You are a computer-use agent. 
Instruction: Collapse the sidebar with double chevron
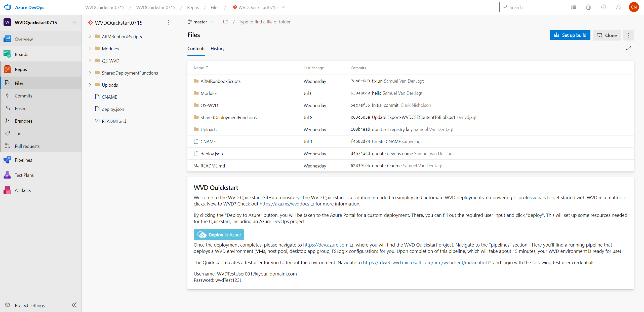click(74, 305)
